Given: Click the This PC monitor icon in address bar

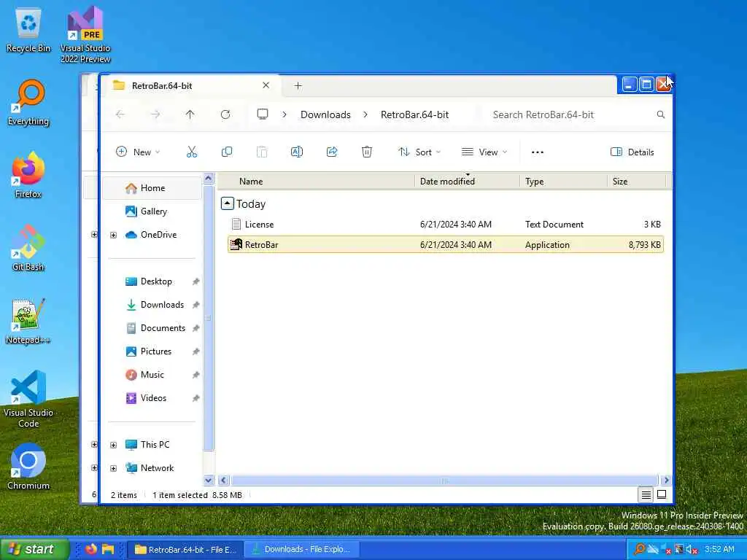Looking at the screenshot, I should [x=263, y=114].
